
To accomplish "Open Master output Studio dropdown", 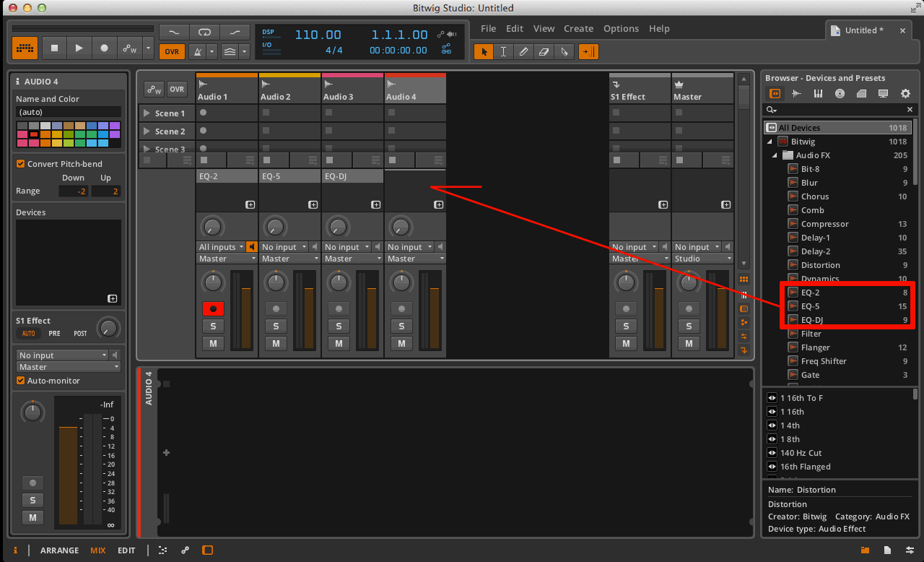I will [x=702, y=259].
